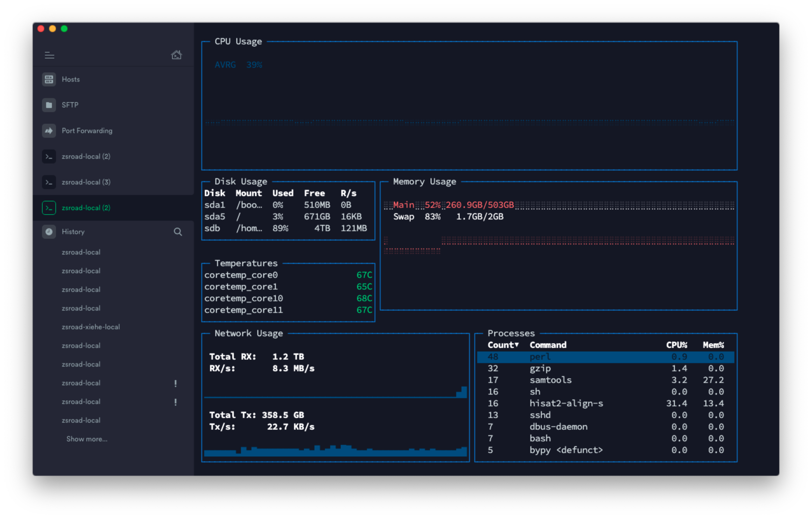Image resolution: width=812 pixels, height=519 pixels.
Task: Click the home terminal icon
Action: point(176,55)
